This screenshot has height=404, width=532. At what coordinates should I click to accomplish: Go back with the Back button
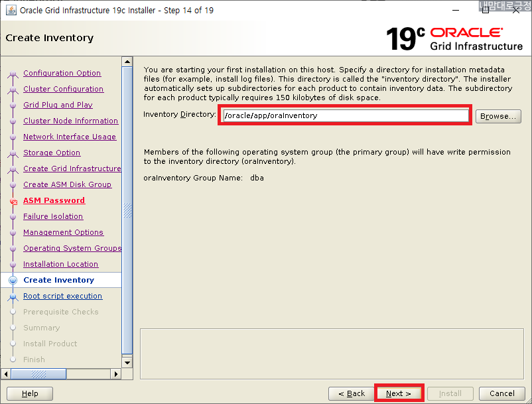pyautogui.click(x=352, y=393)
